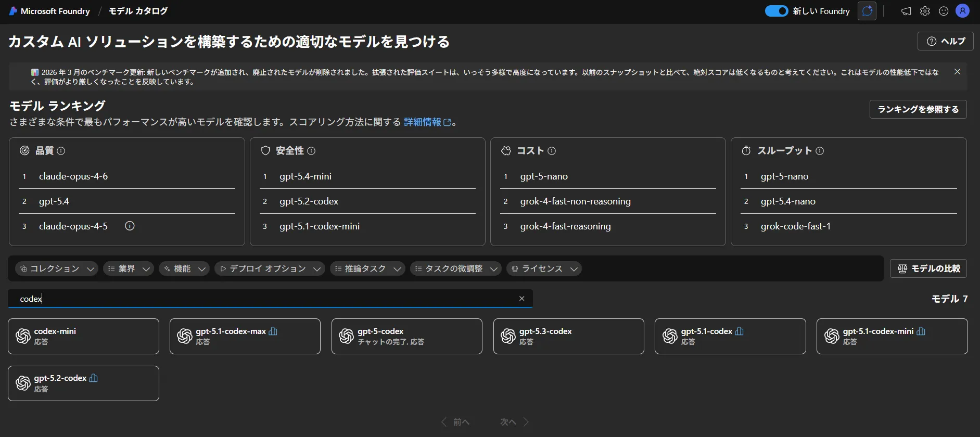This screenshot has height=437, width=980.
Task: Dismiss the benchmark update notification banner
Action: tap(957, 72)
